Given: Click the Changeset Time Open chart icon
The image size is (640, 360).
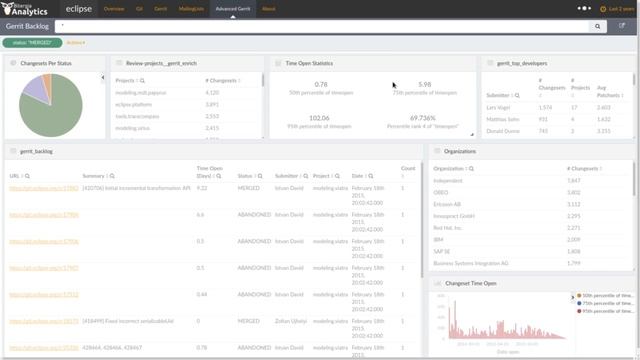Looking at the screenshot, I should tap(438, 283).
